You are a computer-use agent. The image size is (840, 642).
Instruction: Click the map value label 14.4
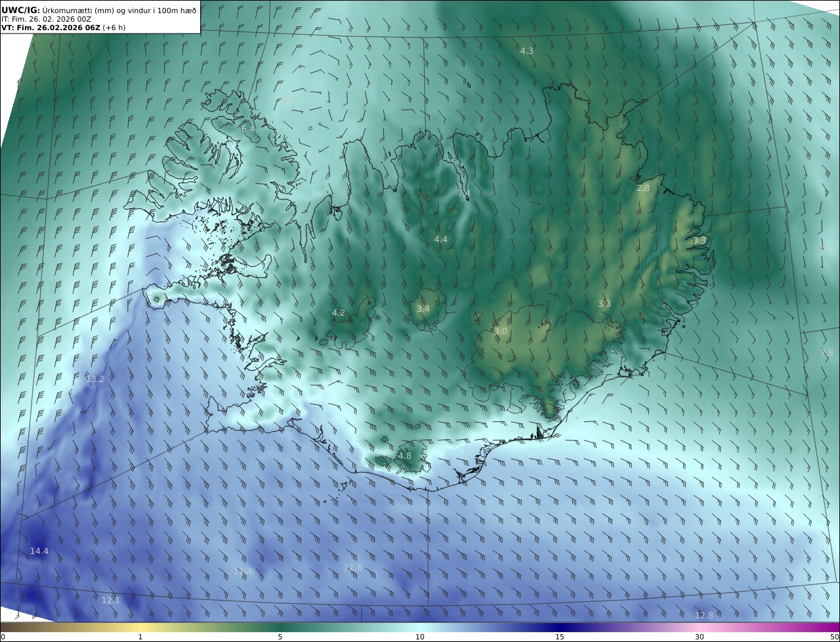(x=39, y=551)
